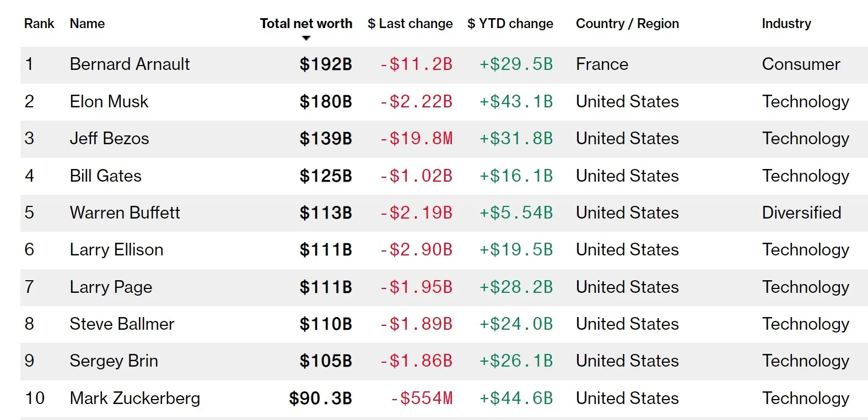Image resolution: width=868 pixels, height=420 pixels.
Task: View Larry Ellison's profile
Action: point(116,250)
